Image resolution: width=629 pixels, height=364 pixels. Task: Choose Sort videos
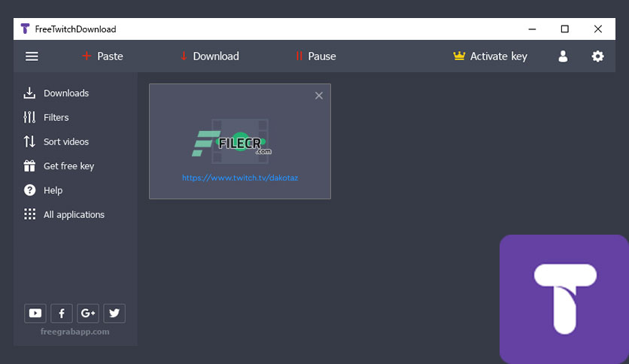(56, 141)
